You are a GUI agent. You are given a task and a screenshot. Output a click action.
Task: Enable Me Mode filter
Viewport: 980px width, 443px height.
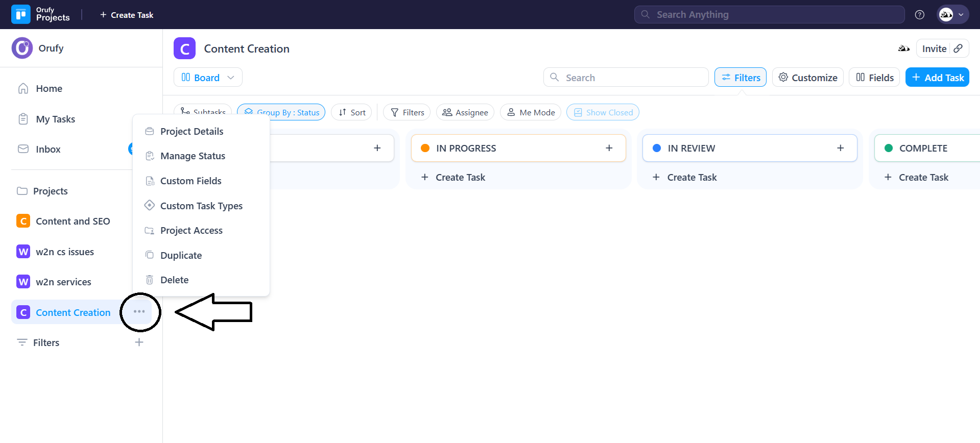click(x=531, y=112)
